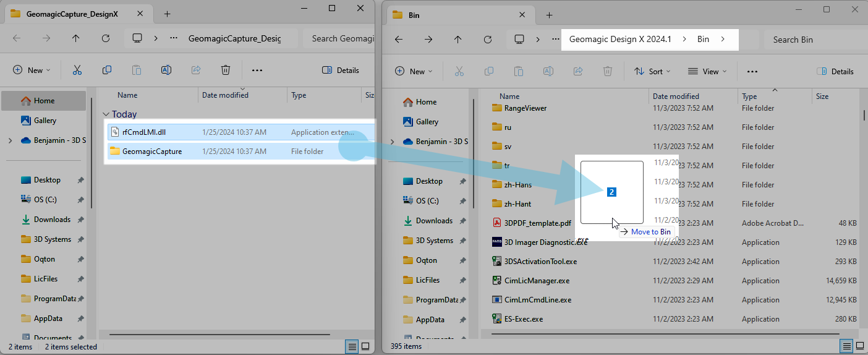Go up one folder in left window
The width and height of the screenshot is (868, 355).
[76, 38]
